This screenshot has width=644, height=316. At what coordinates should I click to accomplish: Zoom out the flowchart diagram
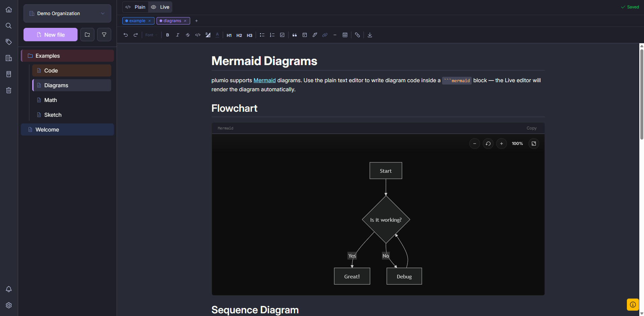(475, 144)
